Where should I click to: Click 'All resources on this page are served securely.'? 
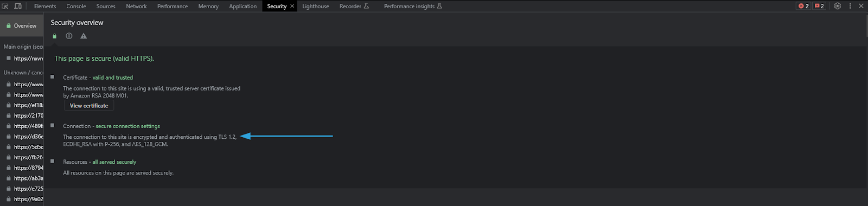pyautogui.click(x=118, y=173)
